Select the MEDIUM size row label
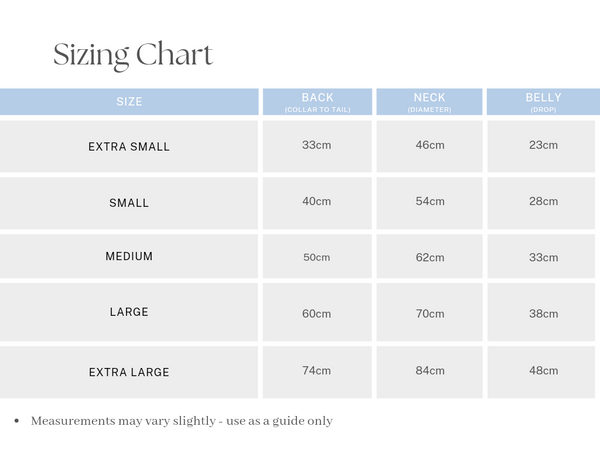Image resolution: width=600 pixels, height=450 pixels. coord(129,257)
